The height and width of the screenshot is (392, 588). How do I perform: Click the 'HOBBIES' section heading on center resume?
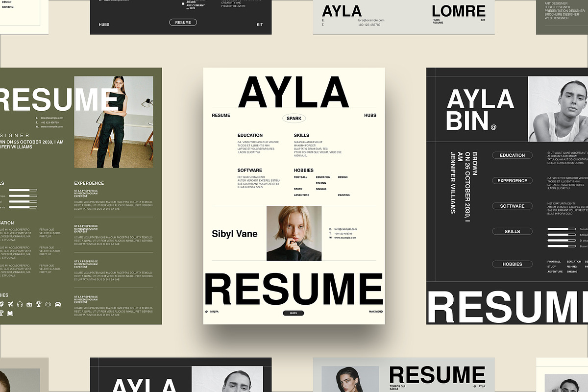pyautogui.click(x=304, y=171)
